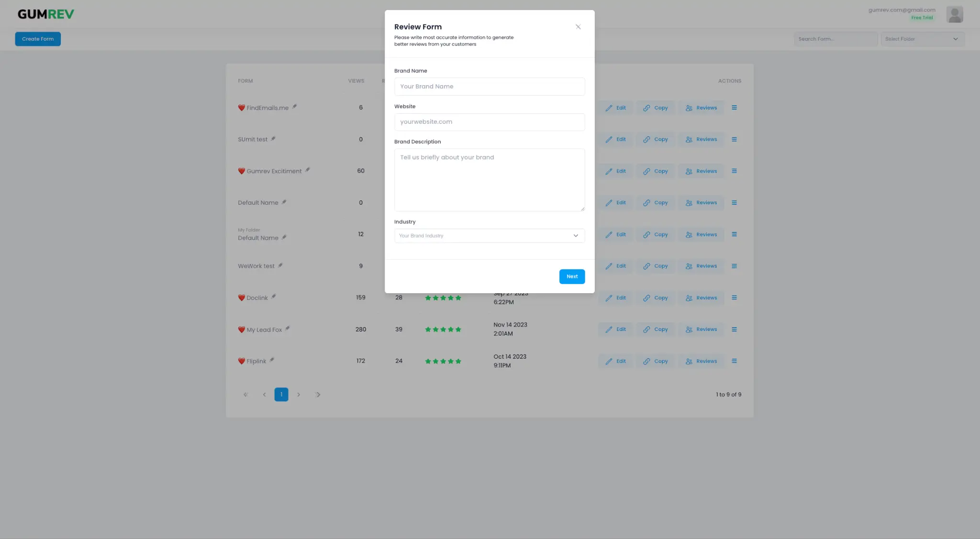Click the Create Form button

pyautogui.click(x=38, y=39)
